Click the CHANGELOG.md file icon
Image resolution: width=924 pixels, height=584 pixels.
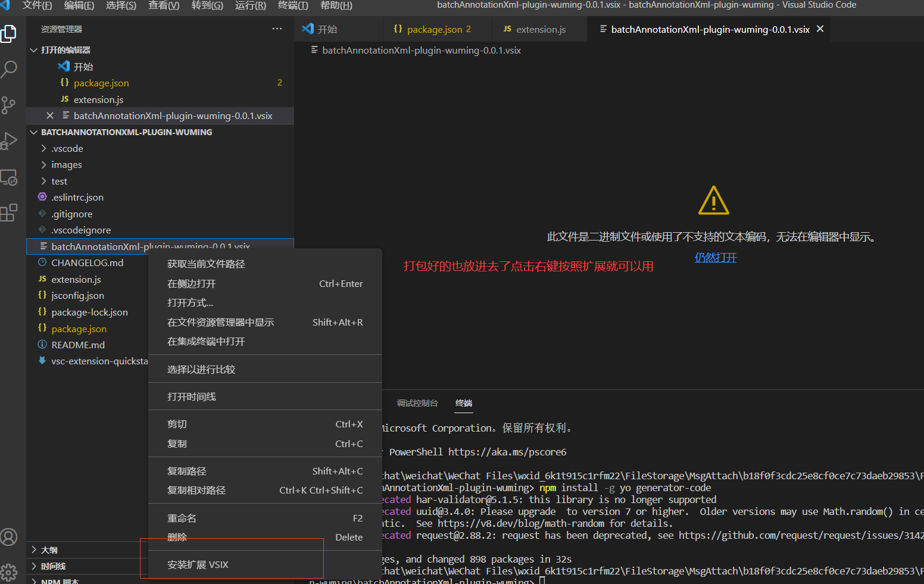42,262
